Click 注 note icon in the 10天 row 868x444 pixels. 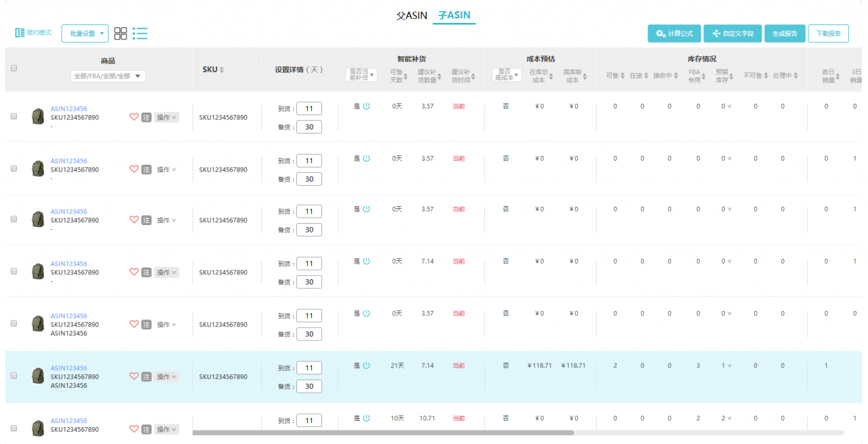click(x=146, y=429)
